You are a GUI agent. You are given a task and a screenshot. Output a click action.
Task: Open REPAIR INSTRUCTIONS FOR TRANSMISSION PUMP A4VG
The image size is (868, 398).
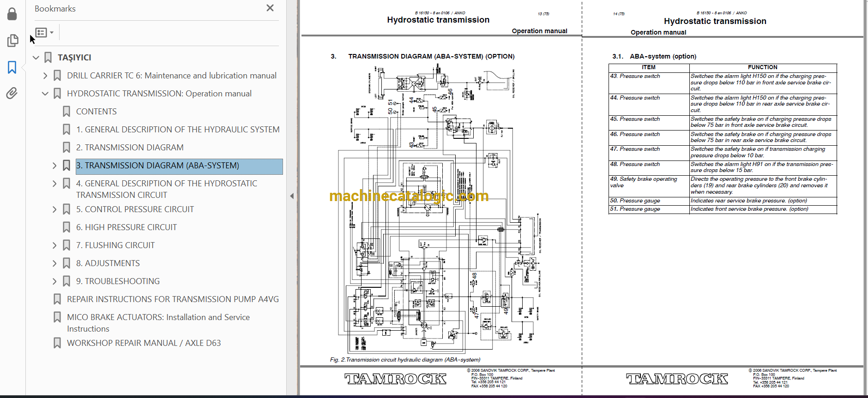(173, 299)
